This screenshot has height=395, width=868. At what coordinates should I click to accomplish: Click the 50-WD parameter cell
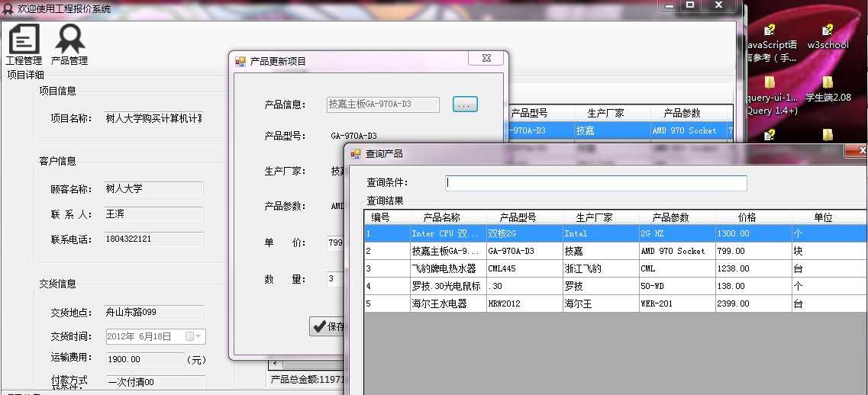pos(678,287)
